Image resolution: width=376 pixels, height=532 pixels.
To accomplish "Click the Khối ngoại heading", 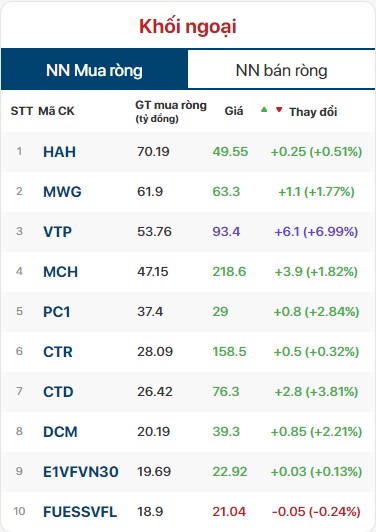I will [x=188, y=26].
